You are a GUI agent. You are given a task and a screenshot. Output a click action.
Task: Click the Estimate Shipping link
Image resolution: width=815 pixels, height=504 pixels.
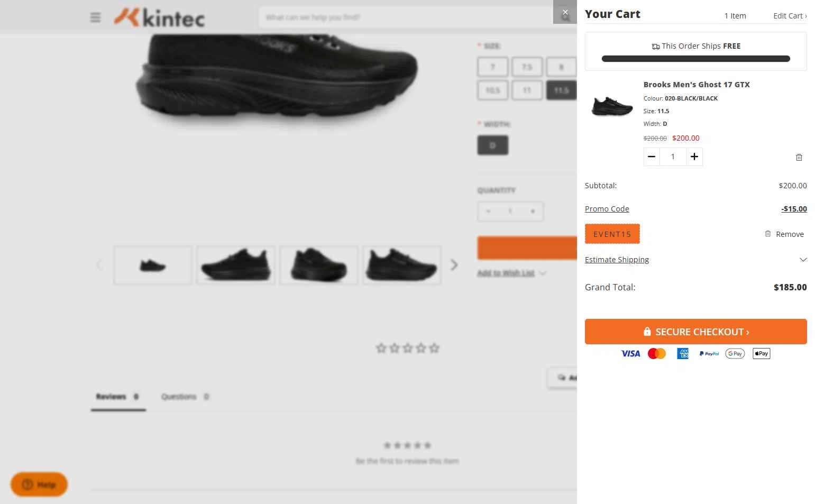click(x=617, y=260)
